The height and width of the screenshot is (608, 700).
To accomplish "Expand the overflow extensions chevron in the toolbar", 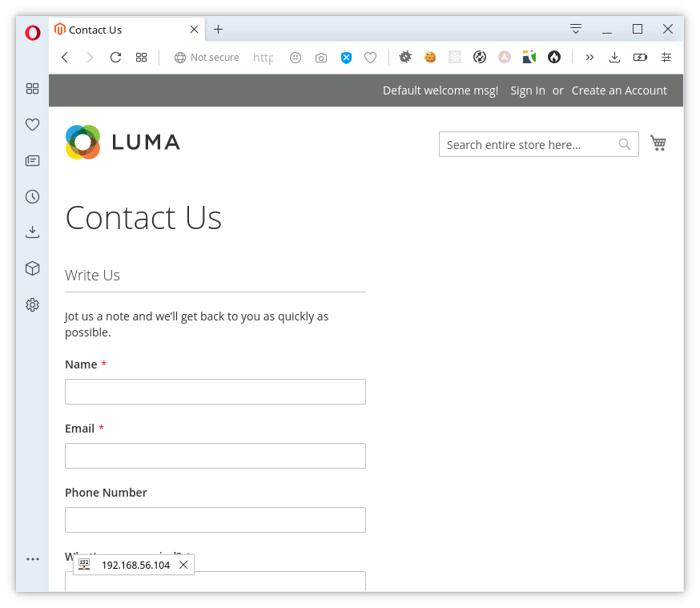I will point(589,57).
